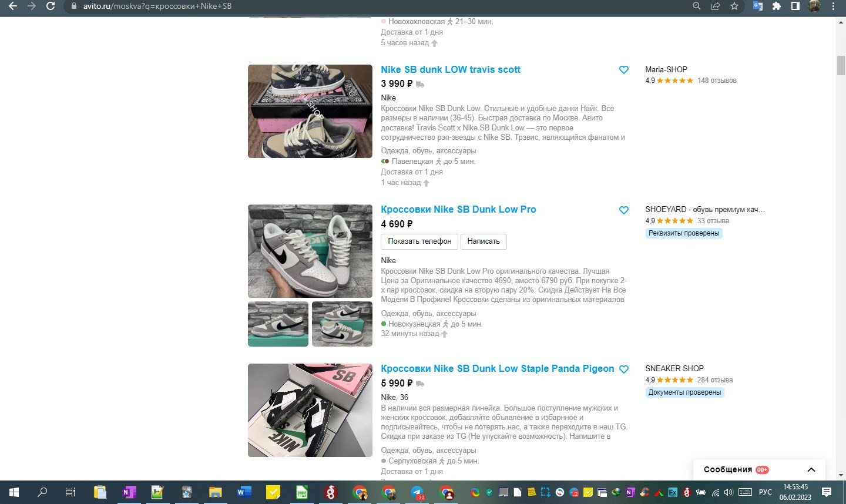Screen dimensions: 846x504
Task: Favorite the Nike SB Dunk Low Pro listing
Action: tap(624, 210)
